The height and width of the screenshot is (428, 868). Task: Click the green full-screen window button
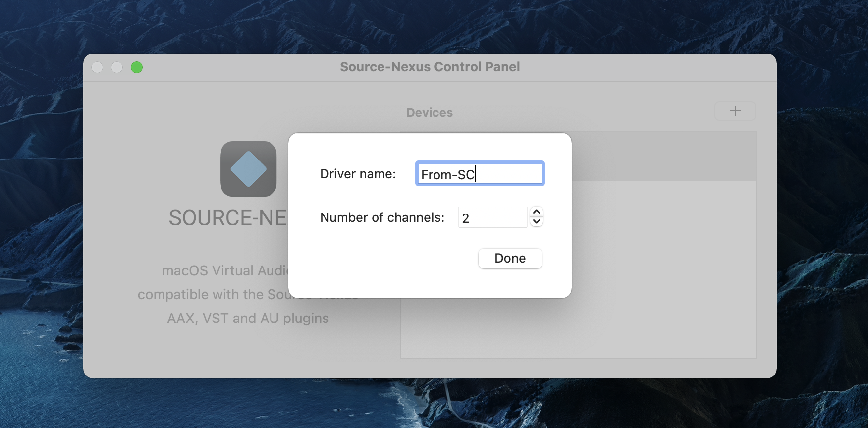137,67
